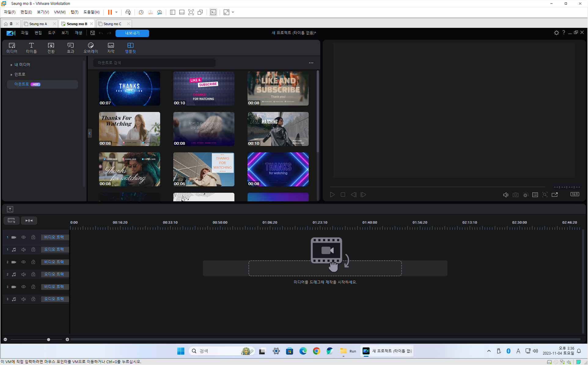The height and width of the screenshot is (365, 588).
Task: Click the snapshot camera icon in preview
Action: [515, 195]
